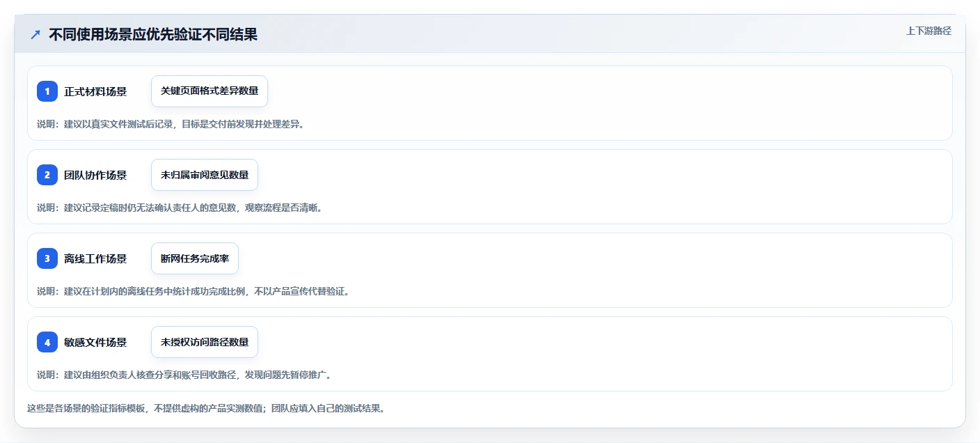Click the 上下游路径 label in the header
The height and width of the screenshot is (443, 980).
[x=928, y=31]
